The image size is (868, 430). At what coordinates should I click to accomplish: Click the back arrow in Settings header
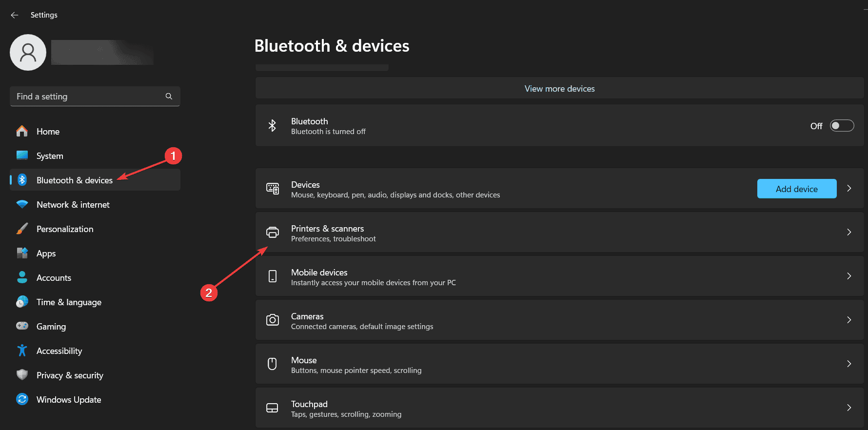(x=15, y=15)
